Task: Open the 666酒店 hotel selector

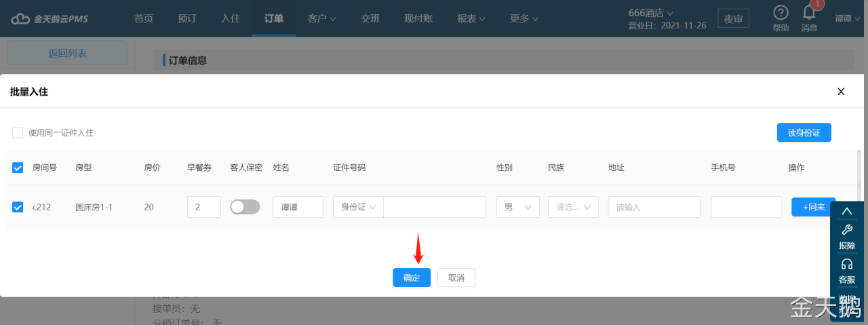Action: 651,12
